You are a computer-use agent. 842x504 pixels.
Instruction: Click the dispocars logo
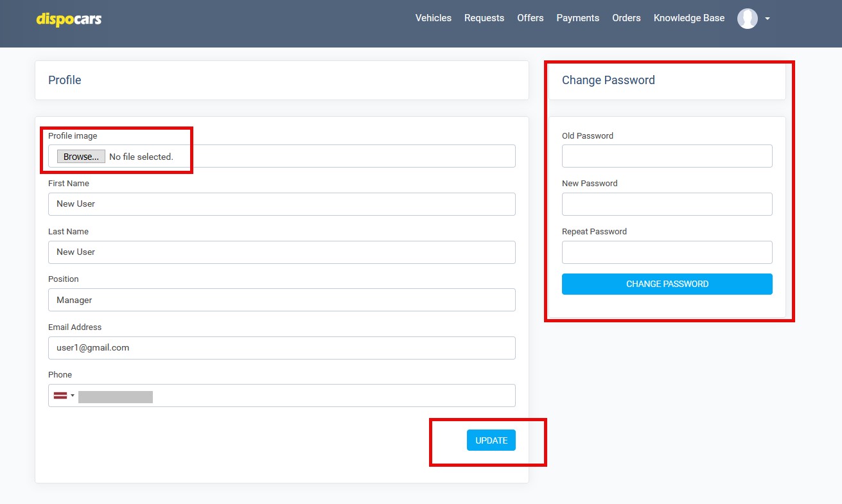(69, 19)
